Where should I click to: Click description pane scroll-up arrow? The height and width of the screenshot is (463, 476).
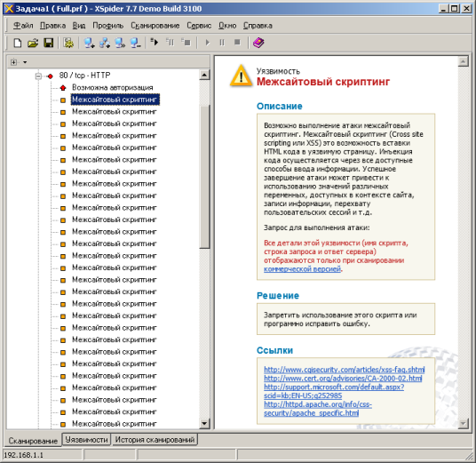(464, 61)
